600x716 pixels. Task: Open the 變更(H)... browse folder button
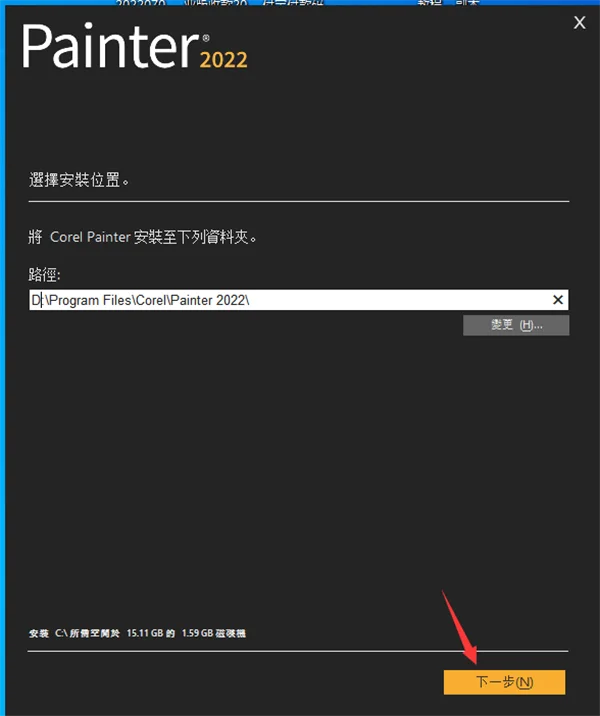tap(516, 325)
